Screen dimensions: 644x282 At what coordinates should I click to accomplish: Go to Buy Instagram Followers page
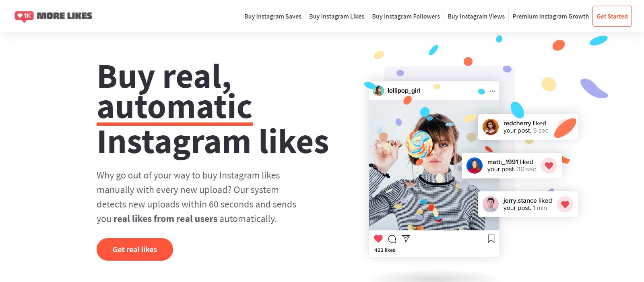406,17
